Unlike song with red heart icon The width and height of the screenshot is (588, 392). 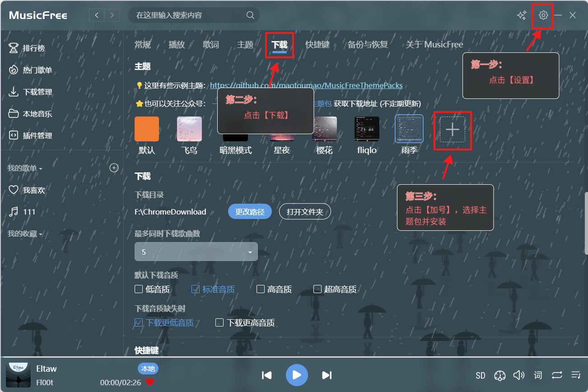(149, 382)
